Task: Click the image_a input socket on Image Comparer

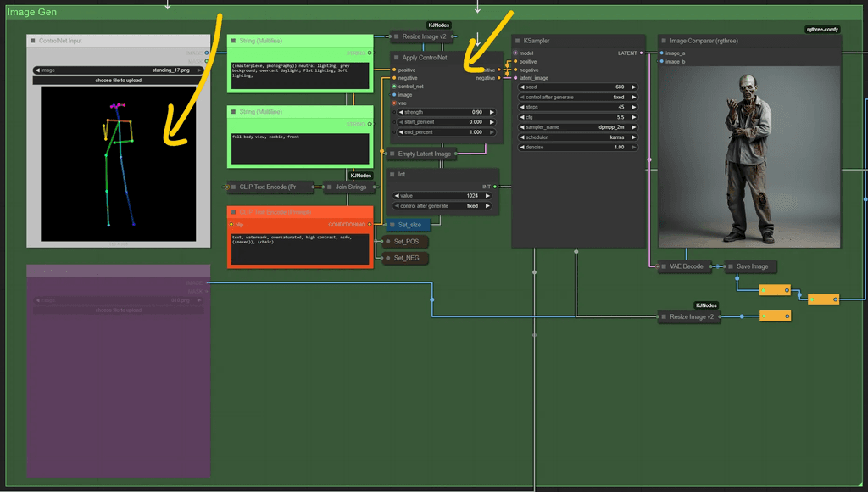Action: (662, 53)
